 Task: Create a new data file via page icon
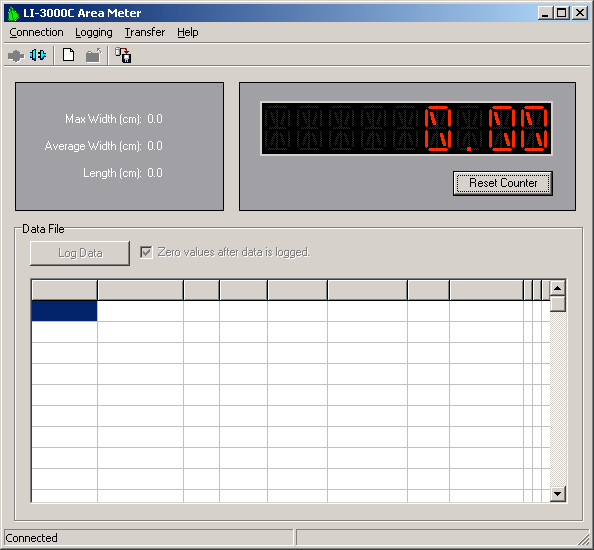(x=68, y=55)
